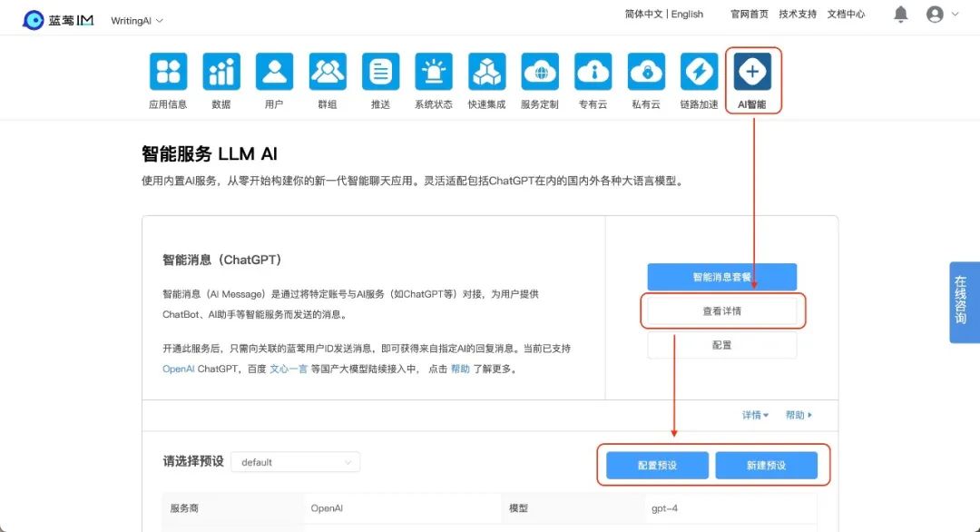The width and height of the screenshot is (980, 532).
Task: Click the OpenAI provider table cell
Action: coord(403,508)
